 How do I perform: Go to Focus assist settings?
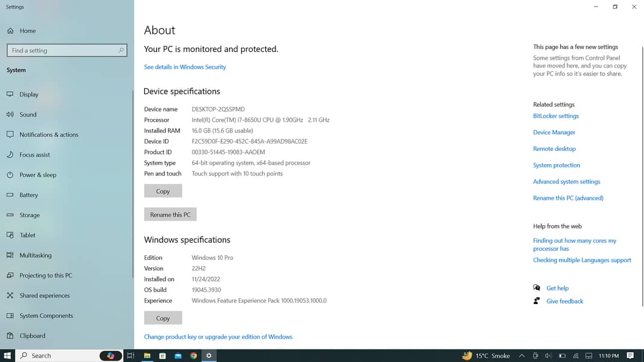[34, 155]
